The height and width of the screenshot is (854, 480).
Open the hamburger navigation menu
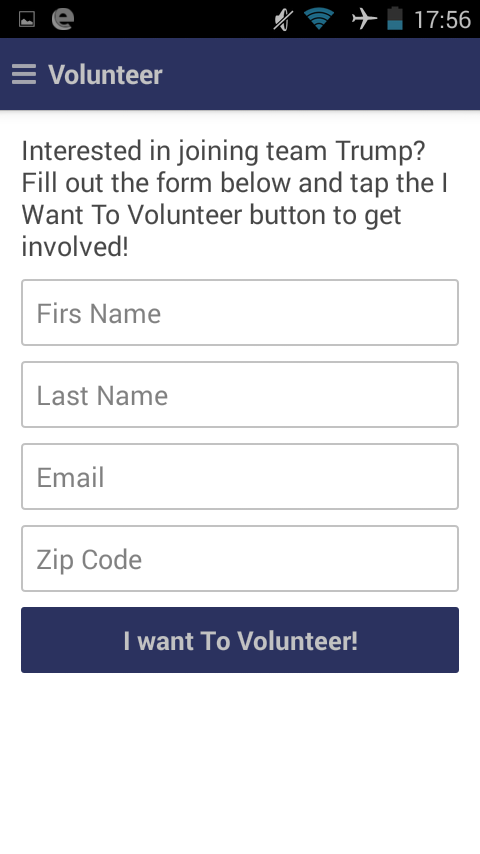click(x=24, y=74)
